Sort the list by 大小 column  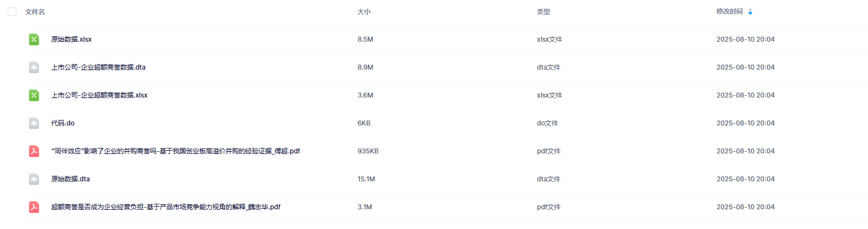pyautogui.click(x=364, y=12)
